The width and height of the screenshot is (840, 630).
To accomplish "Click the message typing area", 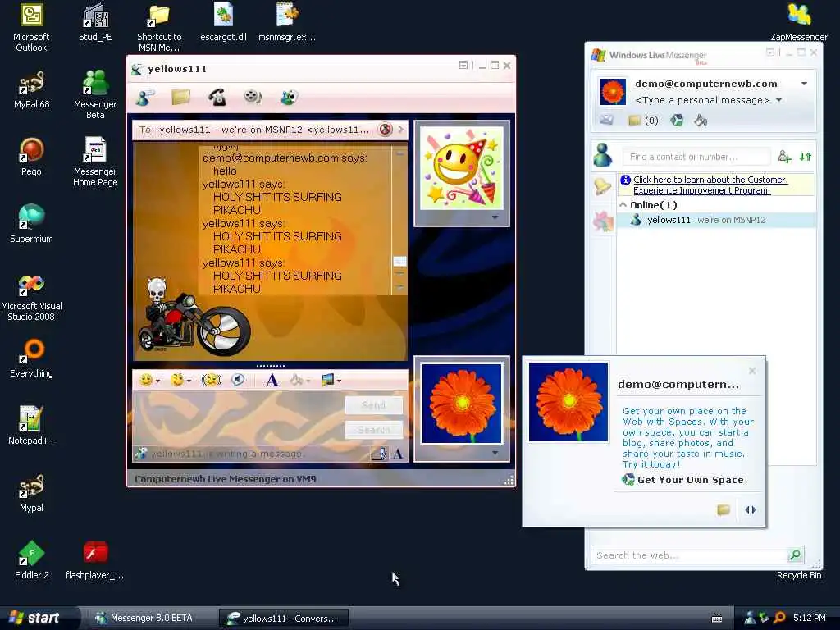I will (x=239, y=418).
